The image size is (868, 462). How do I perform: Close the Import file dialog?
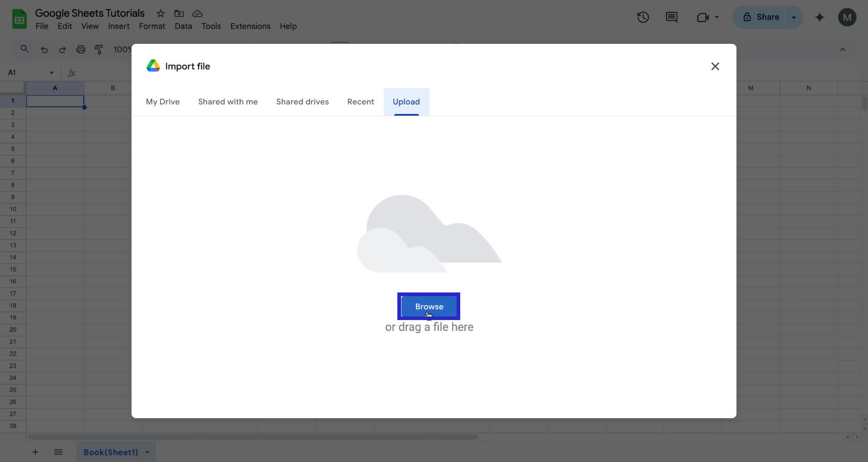pyautogui.click(x=715, y=66)
